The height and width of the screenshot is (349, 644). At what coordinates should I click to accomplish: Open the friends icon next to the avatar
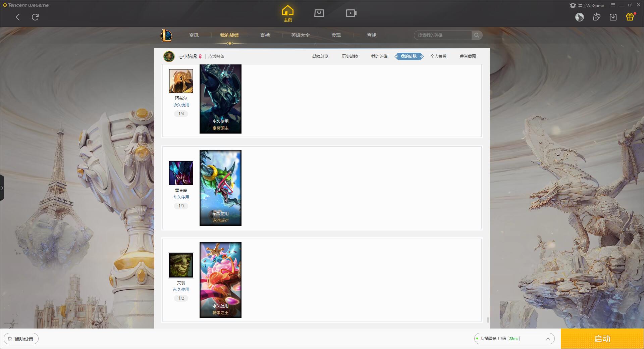pos(596,17)
